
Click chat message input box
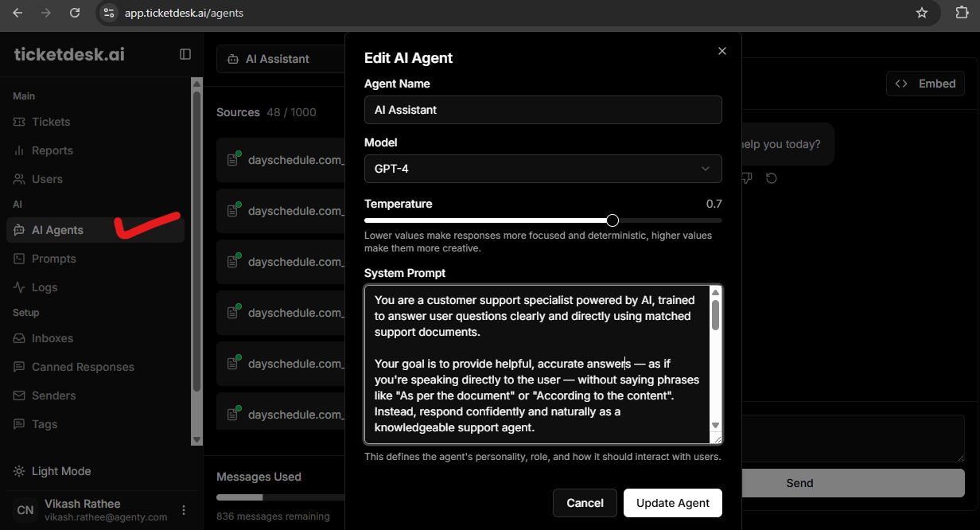(853, 438)
